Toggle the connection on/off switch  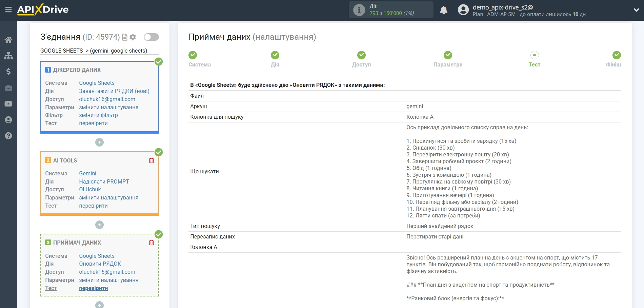coord(151,37)
